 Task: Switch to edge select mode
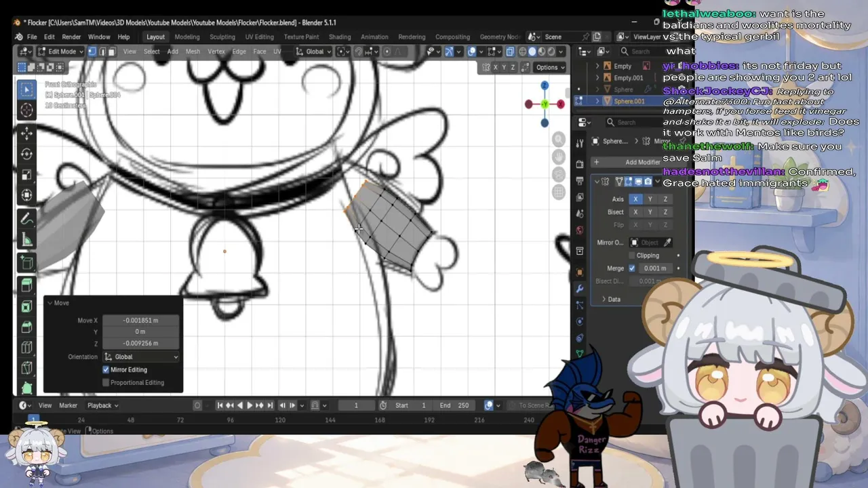click(102, 52)
